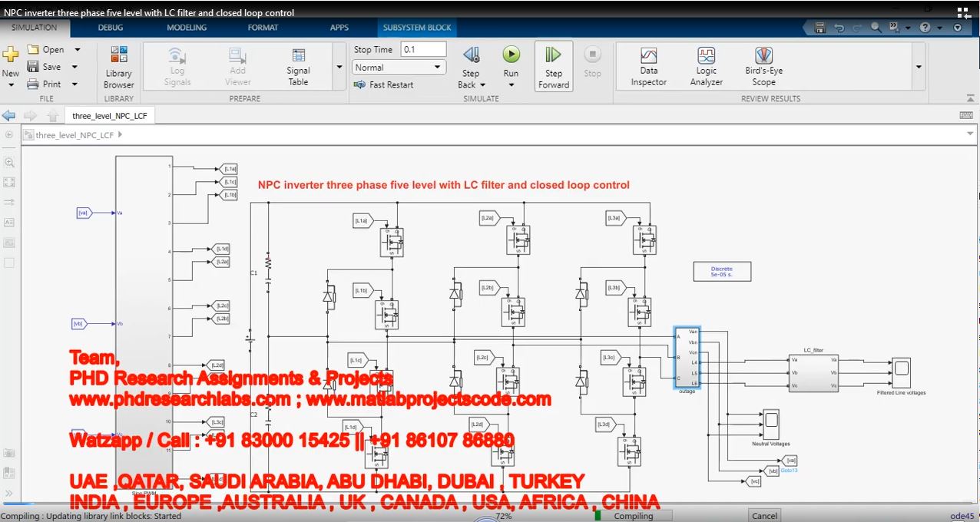Click the Zoom palette icon
The width and height of the screenshot is (980, 522).
click(9, 163)
